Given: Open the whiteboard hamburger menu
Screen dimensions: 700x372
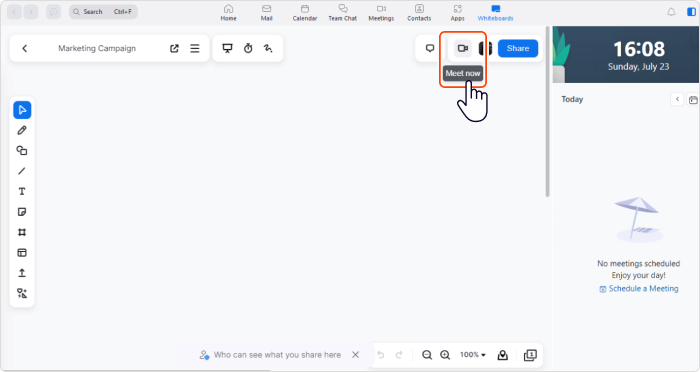Looking at the screenshot, I should pos(195,48).
